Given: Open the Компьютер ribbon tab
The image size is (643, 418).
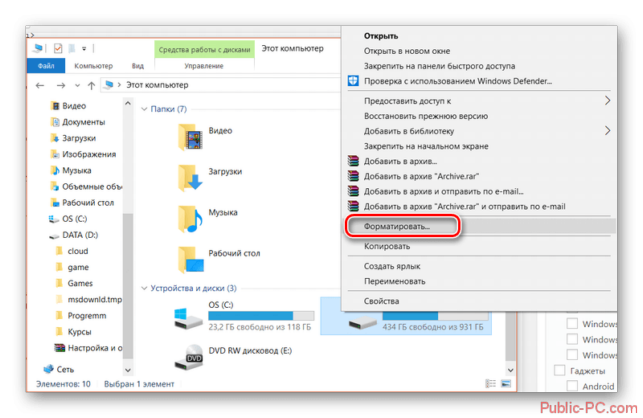Looking at the screenshot, I should point(93,66).
